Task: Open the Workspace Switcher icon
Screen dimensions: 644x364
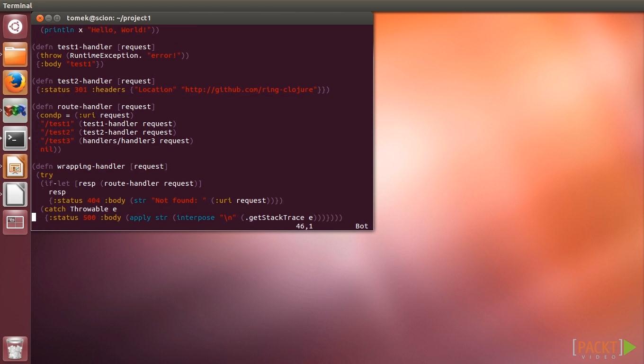Action: [x=15, y=222]
